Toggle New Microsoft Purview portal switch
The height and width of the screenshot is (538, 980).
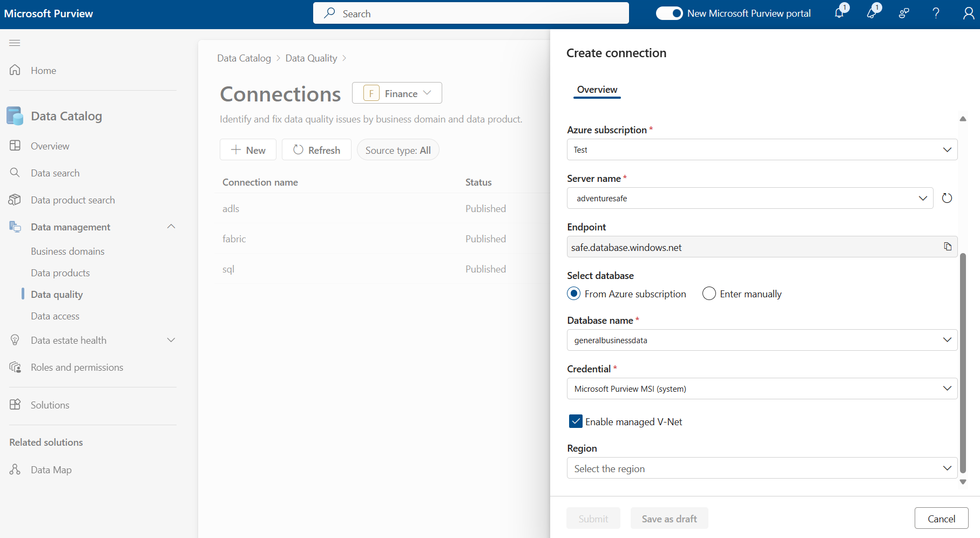[x=670, y=13]
